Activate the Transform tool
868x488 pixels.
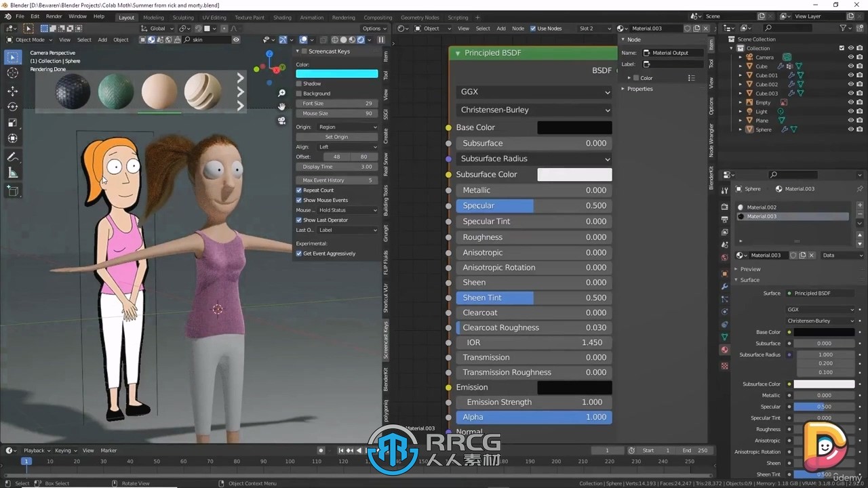click(13, 138)
